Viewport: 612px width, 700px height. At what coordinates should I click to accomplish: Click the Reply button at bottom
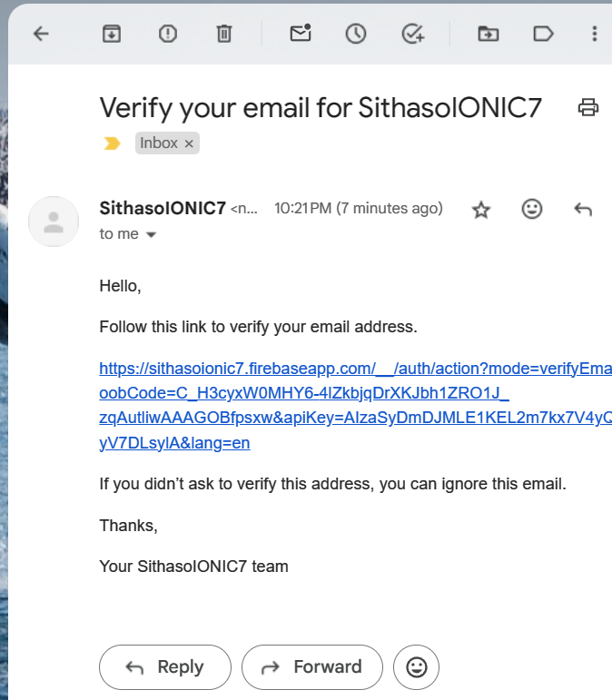[165, 667]
